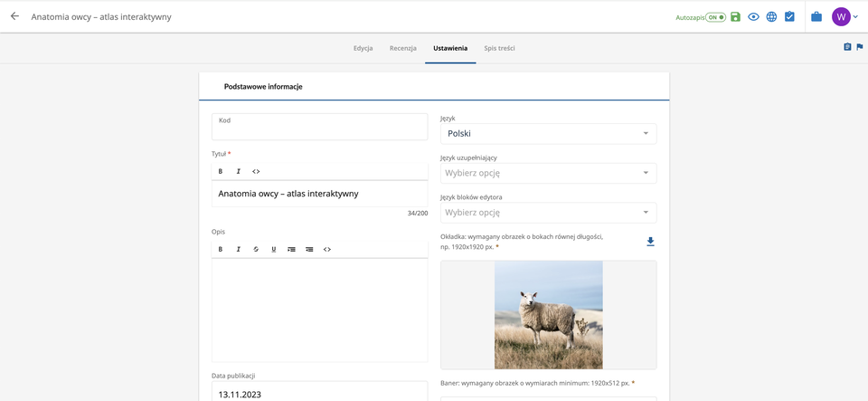This screenshot has height=401, width=868.
Task: Toggle italic in the Tytuł toolbar
Action: coord(239,171)
